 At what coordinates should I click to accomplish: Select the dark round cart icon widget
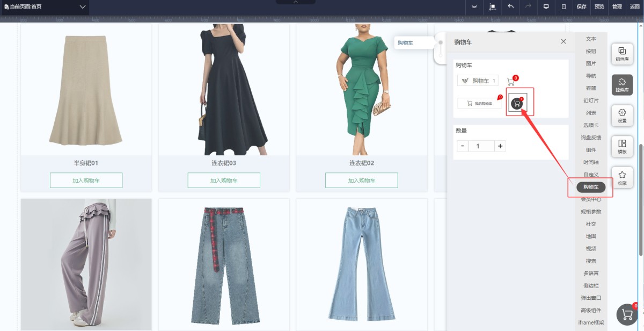(x=517, y=103)
